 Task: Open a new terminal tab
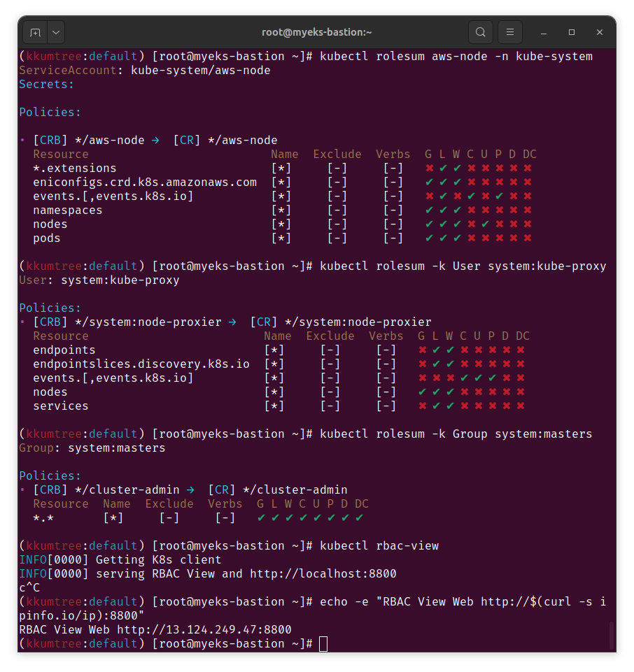[35, 33]
